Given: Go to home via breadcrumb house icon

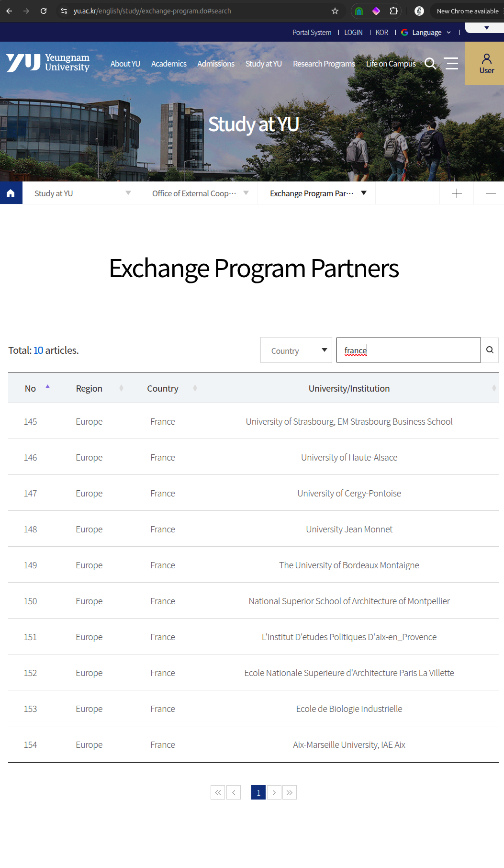Looking at the screenshot, I should point(11,193).
